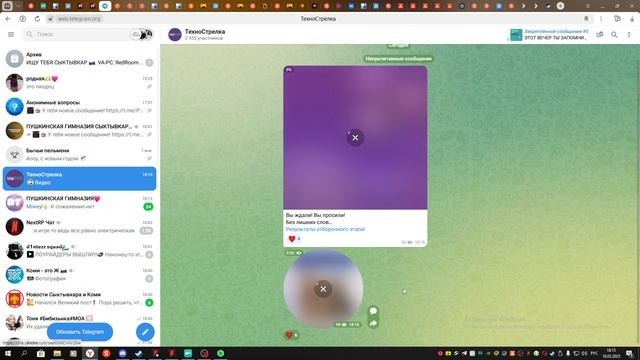Click the Обновить Telegram button
The image size is (640, 360).
pyautogui.click(x=80, y=332)
